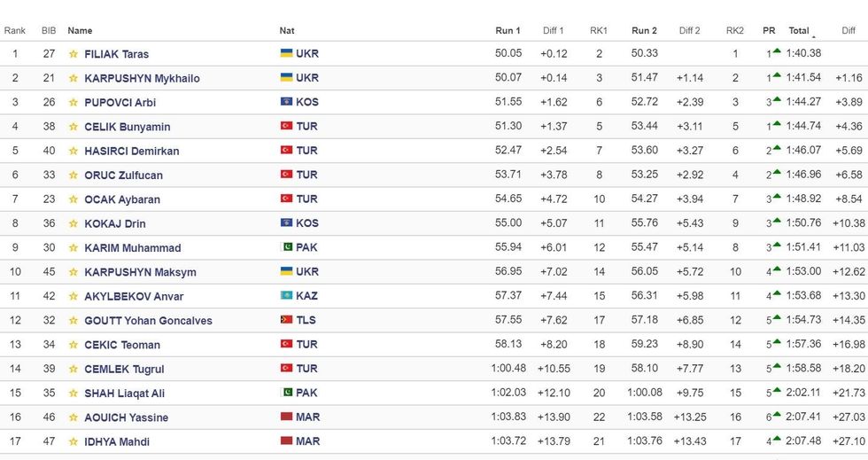The width and height of the screenshot is (868, 460).
Task: Click the Kosovo flag beside PUPOVCI Arbi
Action: 286,103
